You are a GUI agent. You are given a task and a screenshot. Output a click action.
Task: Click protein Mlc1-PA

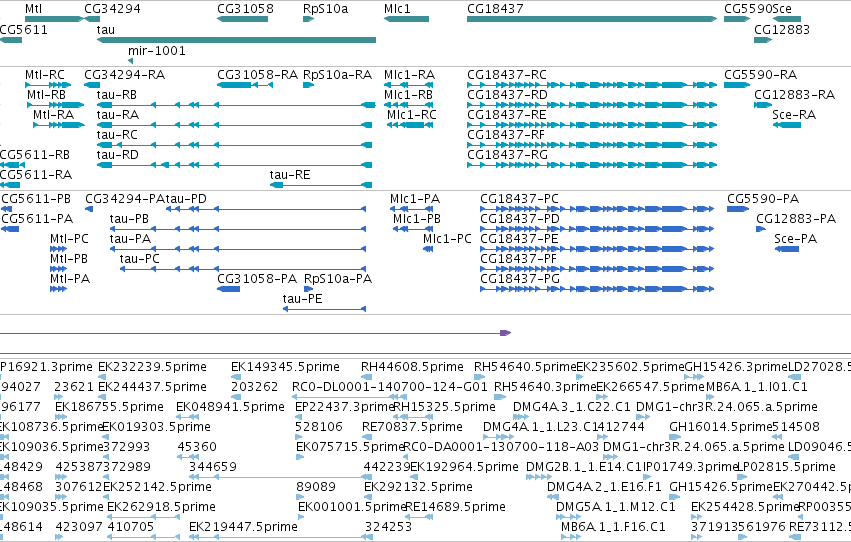coord(411,209)
